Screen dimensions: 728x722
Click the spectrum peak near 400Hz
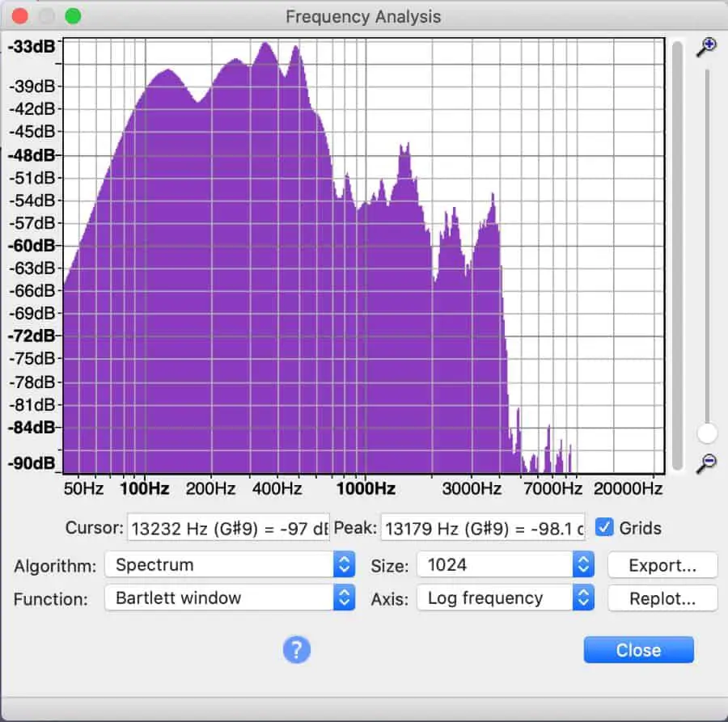266,43
